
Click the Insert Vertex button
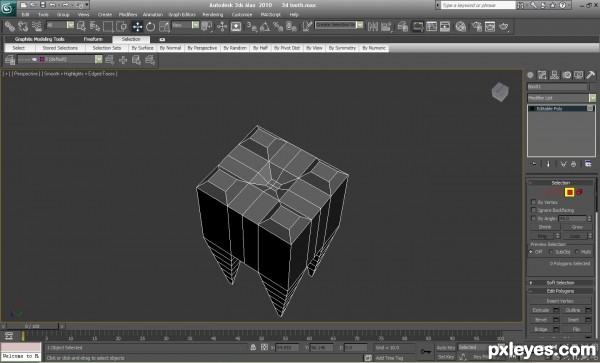[x=560, y=301]
